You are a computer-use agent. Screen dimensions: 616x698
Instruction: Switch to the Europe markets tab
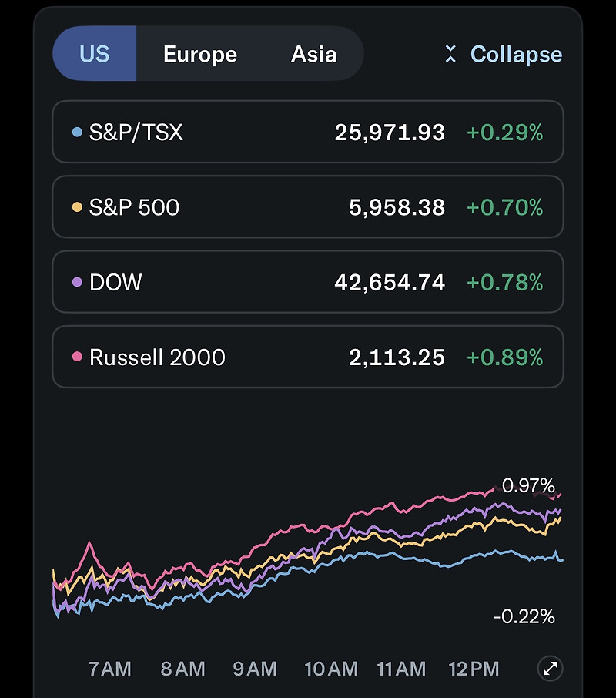(200, 54)
